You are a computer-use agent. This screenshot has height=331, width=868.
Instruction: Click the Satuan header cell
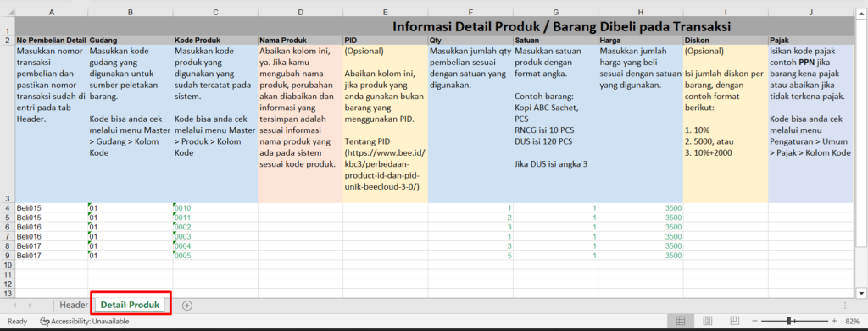(555, 41)
